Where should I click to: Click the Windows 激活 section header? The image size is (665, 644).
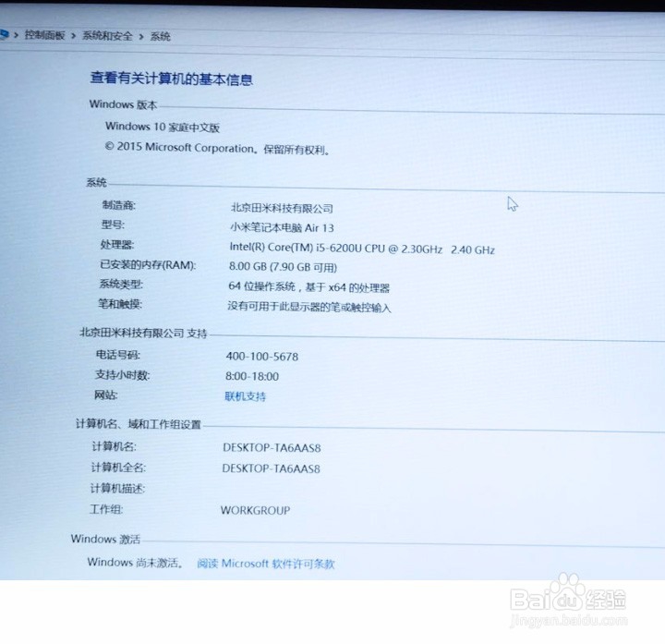(x=105, y=539)
